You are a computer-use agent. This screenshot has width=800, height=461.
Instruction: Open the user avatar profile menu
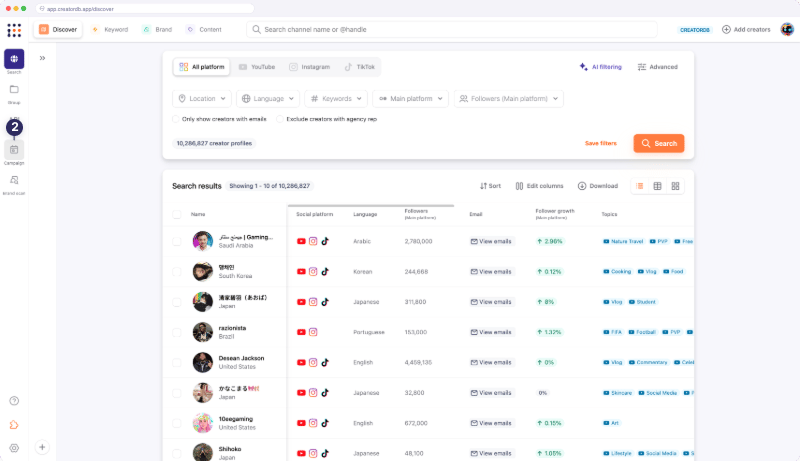[x=787, y=30]
